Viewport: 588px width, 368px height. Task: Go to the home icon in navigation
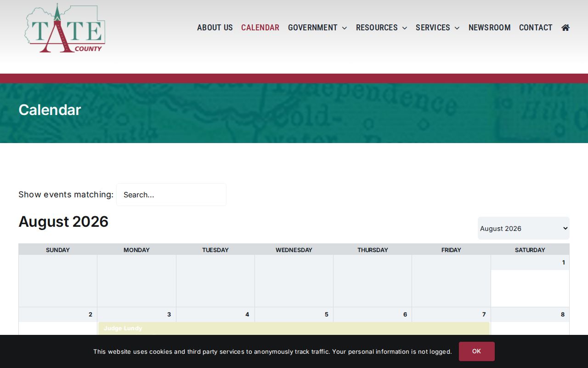(565, 28)
